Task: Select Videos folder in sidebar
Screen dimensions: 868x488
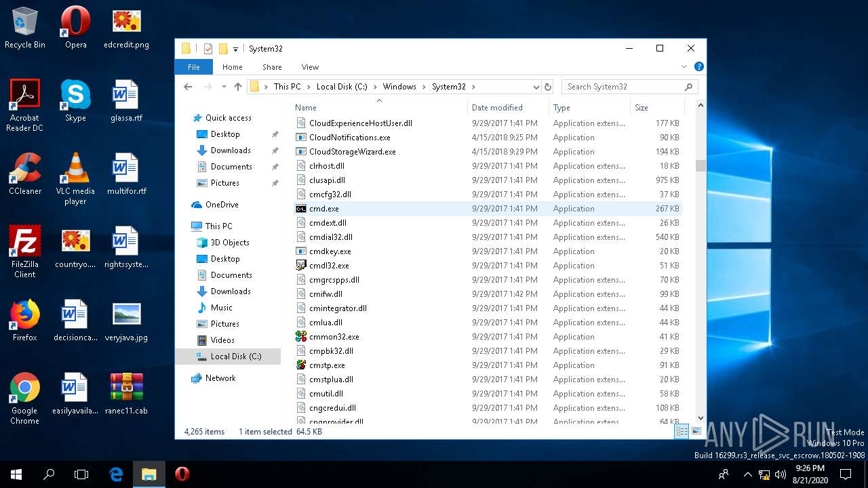Action: [x=222, y=340]
